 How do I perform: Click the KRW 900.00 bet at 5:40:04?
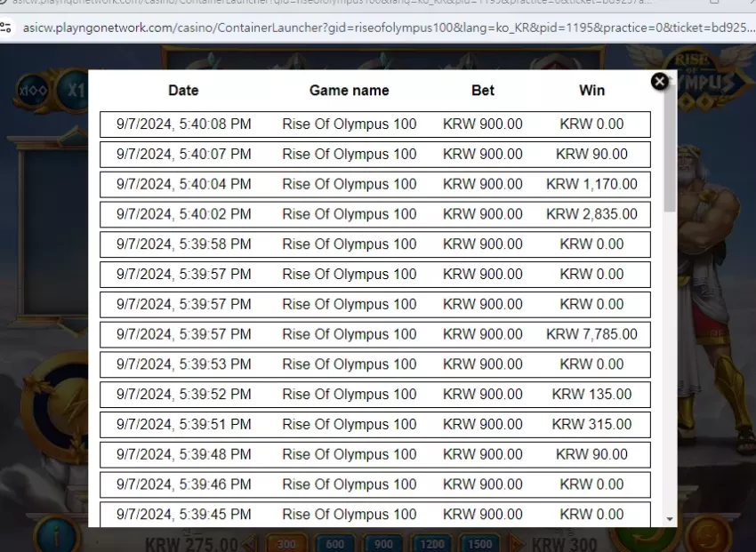coord(483,184)
